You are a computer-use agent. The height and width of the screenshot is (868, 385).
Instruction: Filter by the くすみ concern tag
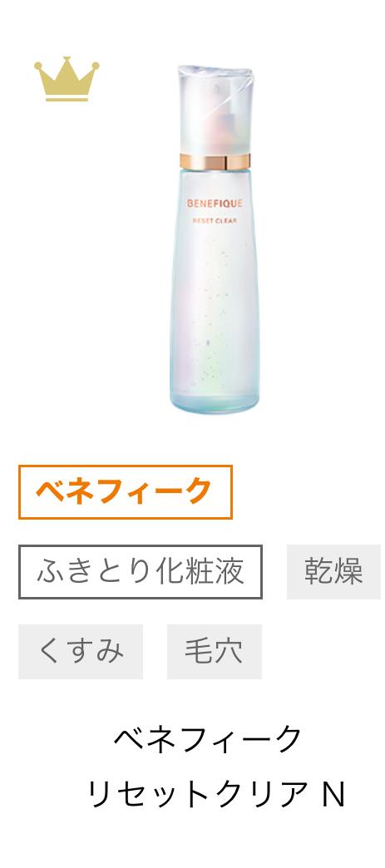81,652
